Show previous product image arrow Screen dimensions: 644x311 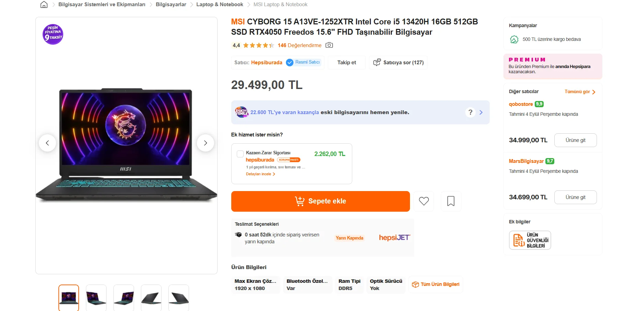(47, 143)
